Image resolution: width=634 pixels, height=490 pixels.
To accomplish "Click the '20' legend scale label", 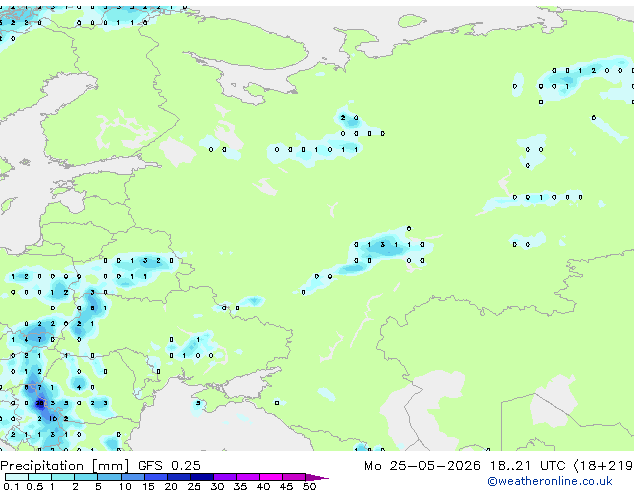I will pyautogui.click(x=171, y=486).
